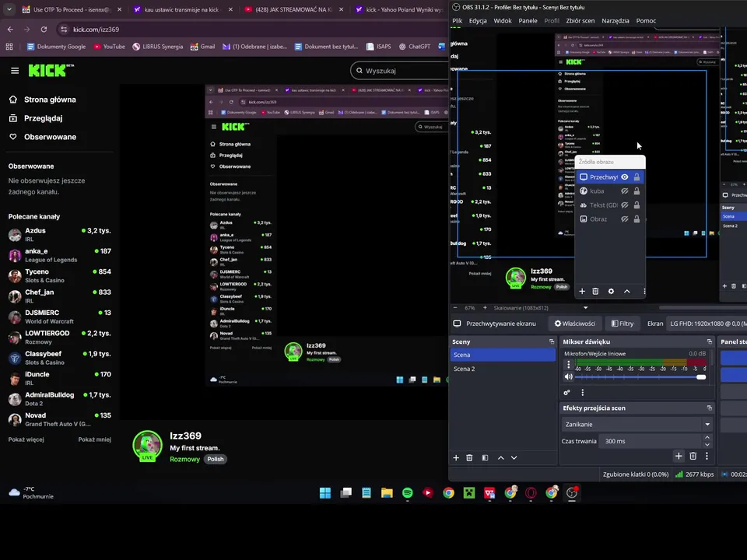Viewport: 747px width, 560px height.
Task: Mute the Mikrofon/Wejście liniowe channel
Action: pyautogui.click(x=568, y=376)
